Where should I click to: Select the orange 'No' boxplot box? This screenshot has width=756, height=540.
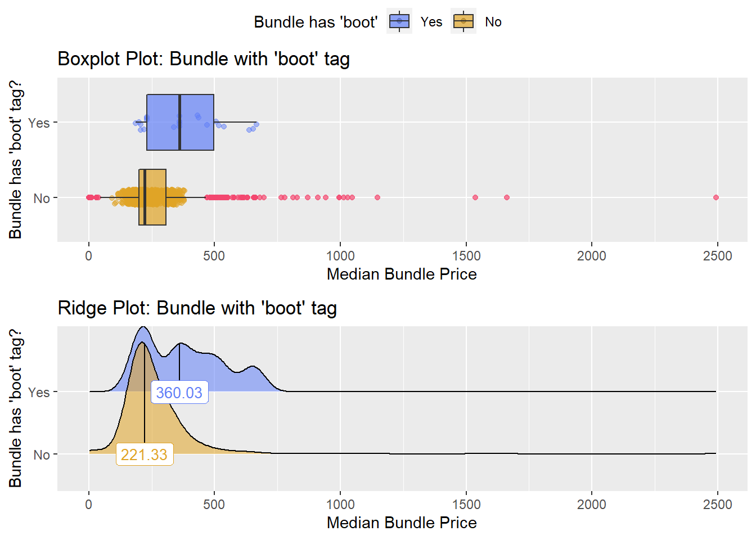[x=152, y=197]
